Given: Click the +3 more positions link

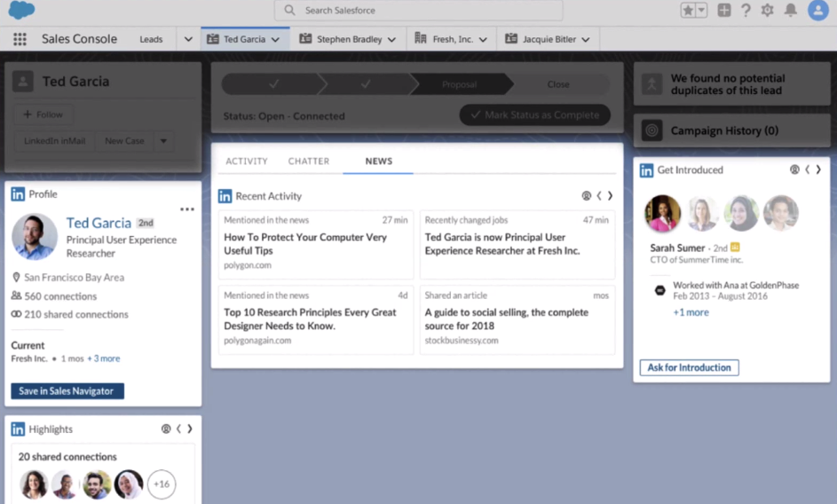Looking at the screenshot, I should coord(104,358).
